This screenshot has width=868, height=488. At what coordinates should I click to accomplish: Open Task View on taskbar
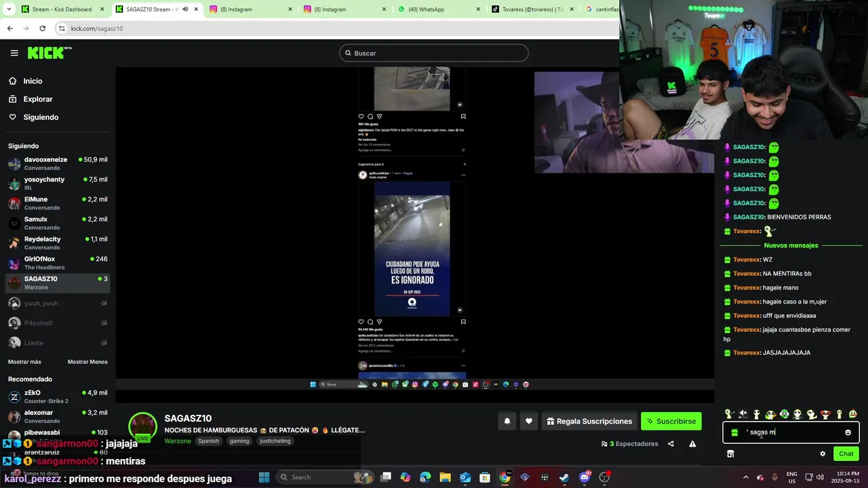tap(385, 477)
